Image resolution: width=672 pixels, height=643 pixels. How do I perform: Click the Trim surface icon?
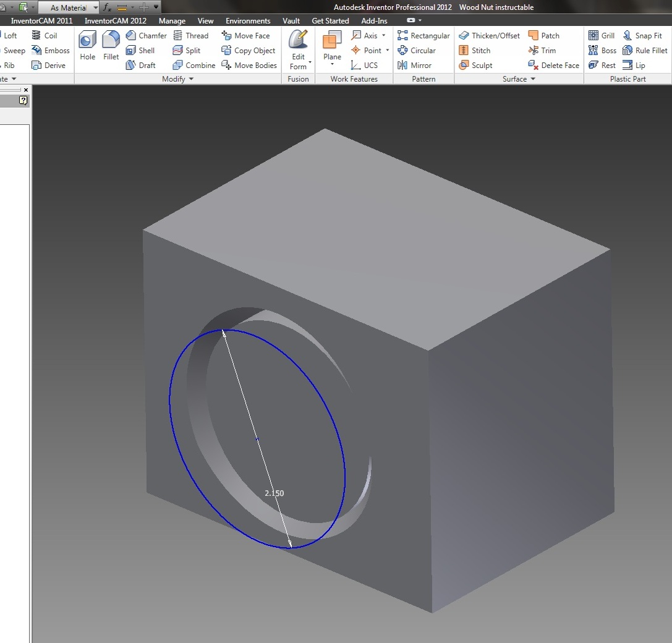point(533,51)
